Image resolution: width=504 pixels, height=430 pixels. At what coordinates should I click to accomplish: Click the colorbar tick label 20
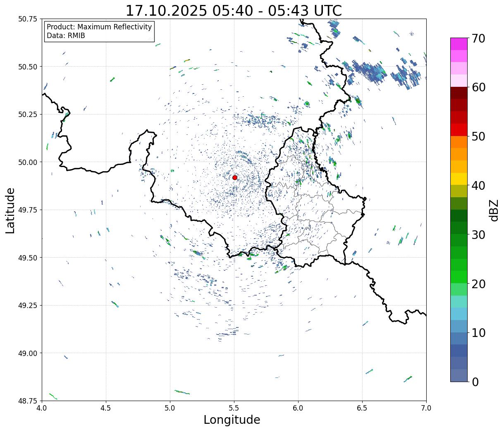tap(478, 284)
